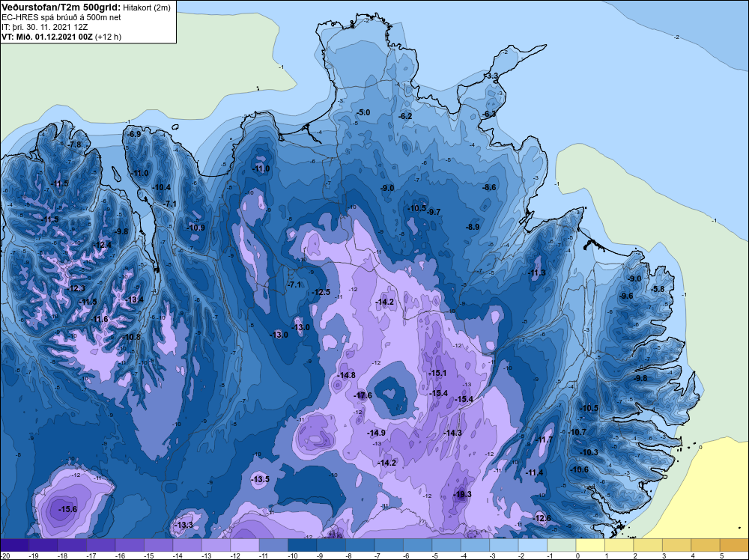Pick the -9.7 temperature label
749x560 pixels.
[x=434, y=212]
